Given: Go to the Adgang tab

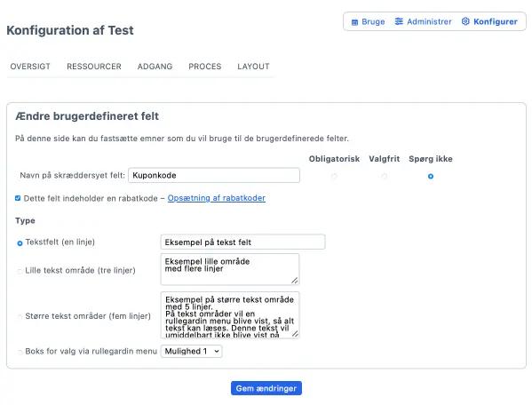Looking at the screenshot, I should [155, 67].
